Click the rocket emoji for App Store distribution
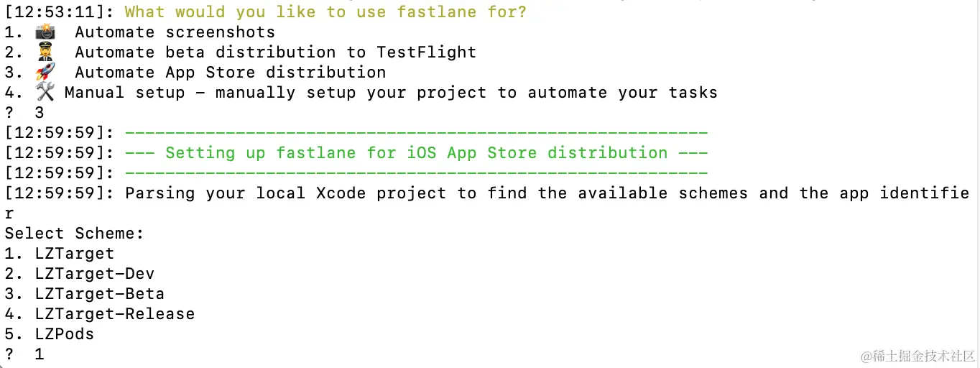Image resolution: width=980 pixels, height=368 pixels. (45, 72)
